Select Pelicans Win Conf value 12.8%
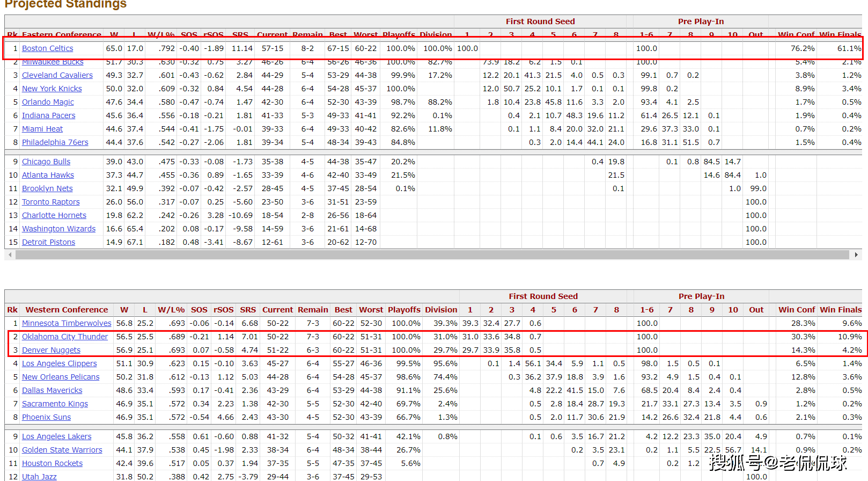 (803, 377)
